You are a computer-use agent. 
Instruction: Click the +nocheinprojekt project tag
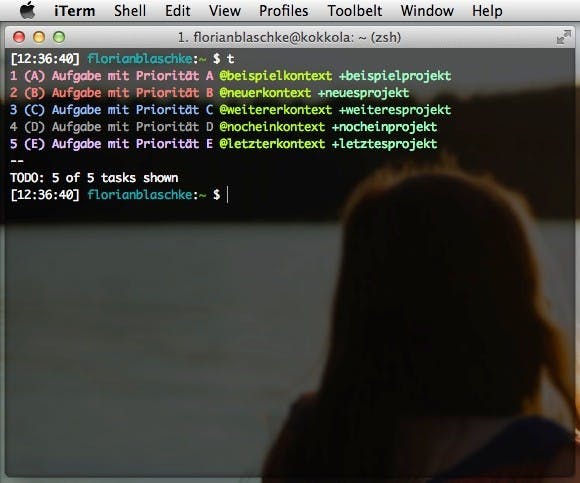pyautogui.click(x=385, y=127)
